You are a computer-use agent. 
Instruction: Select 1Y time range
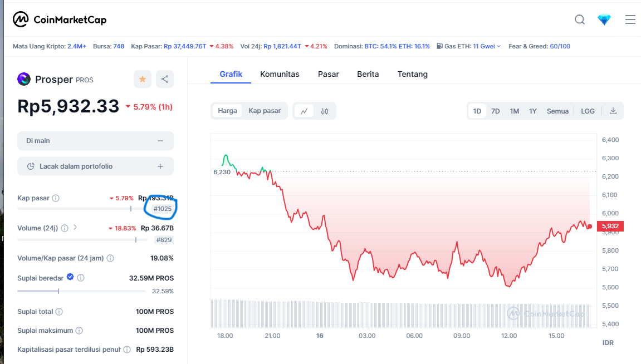coord(532,111)
